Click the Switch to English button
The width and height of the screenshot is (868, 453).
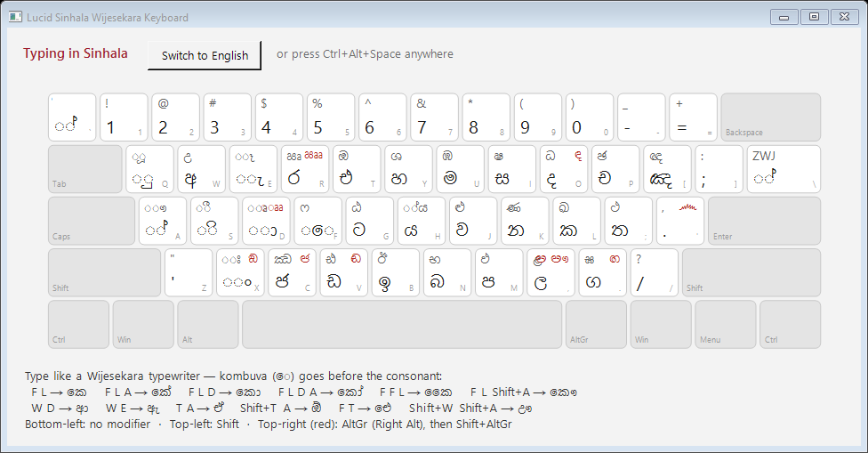(205, 55)
